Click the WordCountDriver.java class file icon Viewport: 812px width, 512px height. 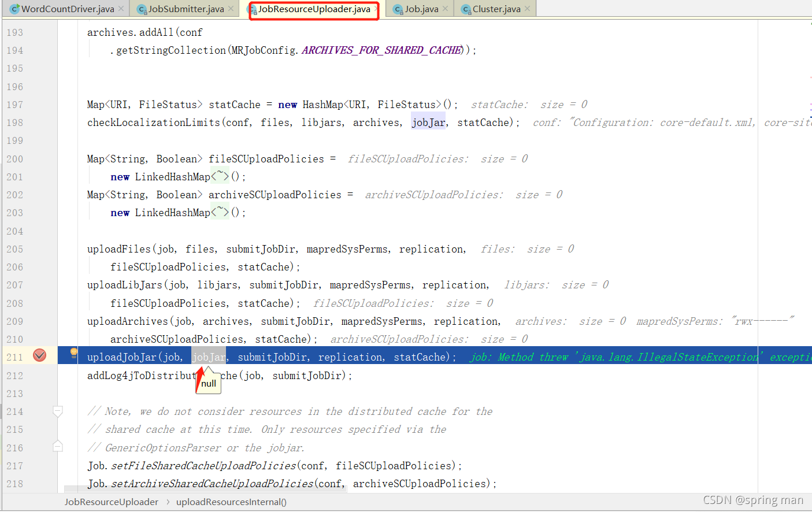pos(15,9)
